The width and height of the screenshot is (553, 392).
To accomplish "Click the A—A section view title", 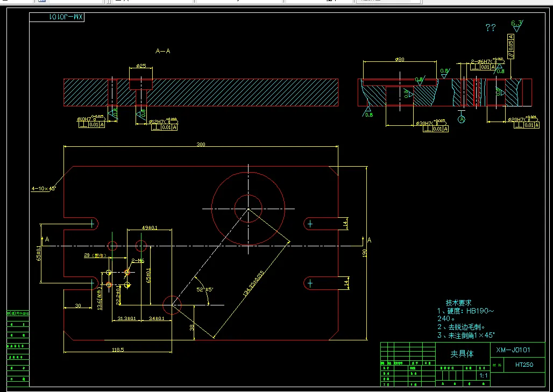I will click(x=163, y=51).
